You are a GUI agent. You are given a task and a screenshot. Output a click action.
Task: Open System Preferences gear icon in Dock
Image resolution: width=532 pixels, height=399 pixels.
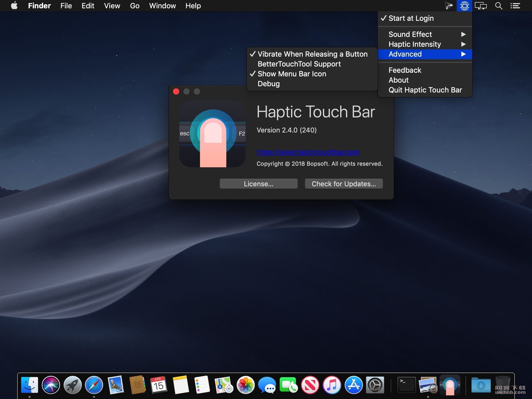coord(375,385)
